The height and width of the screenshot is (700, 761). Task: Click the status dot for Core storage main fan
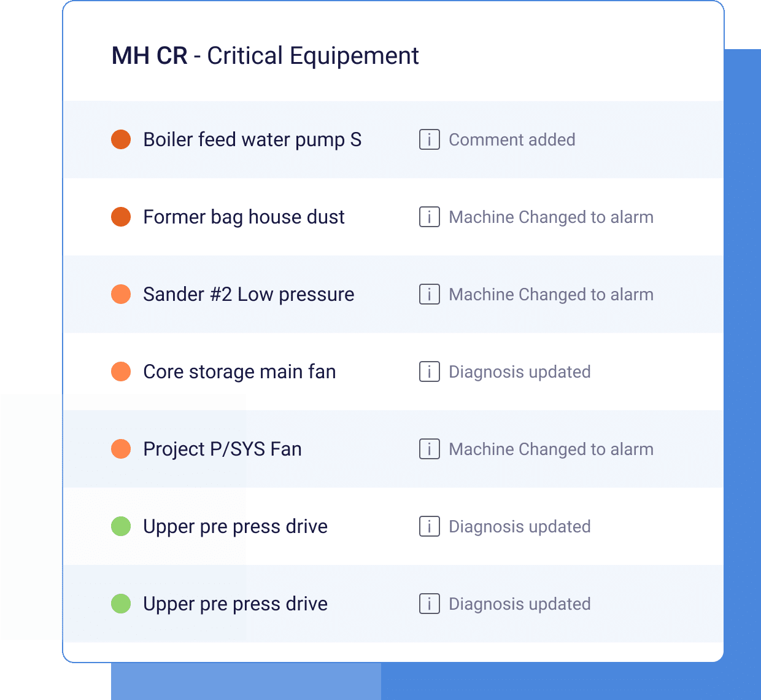pyautogui.click(x=121, y=372)
